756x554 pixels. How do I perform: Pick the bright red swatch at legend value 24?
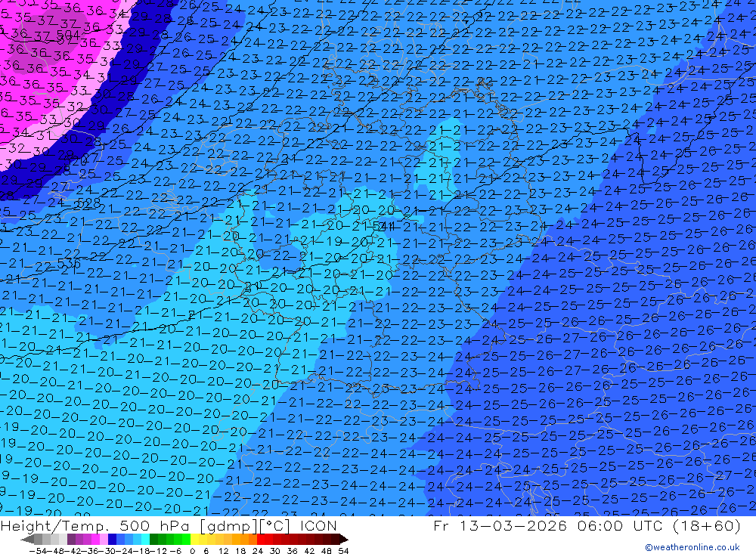pos(261,539)
